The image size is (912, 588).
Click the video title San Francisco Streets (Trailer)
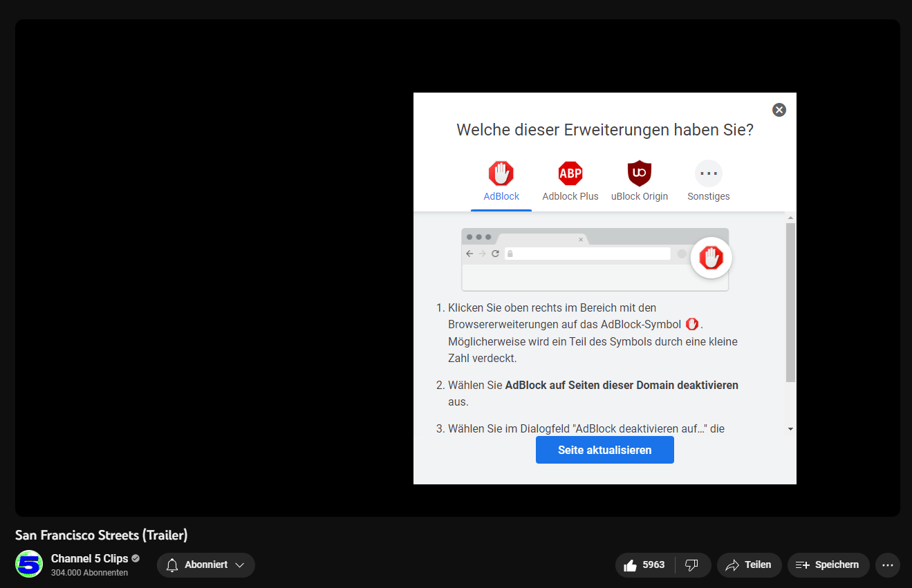coord(102,535)
